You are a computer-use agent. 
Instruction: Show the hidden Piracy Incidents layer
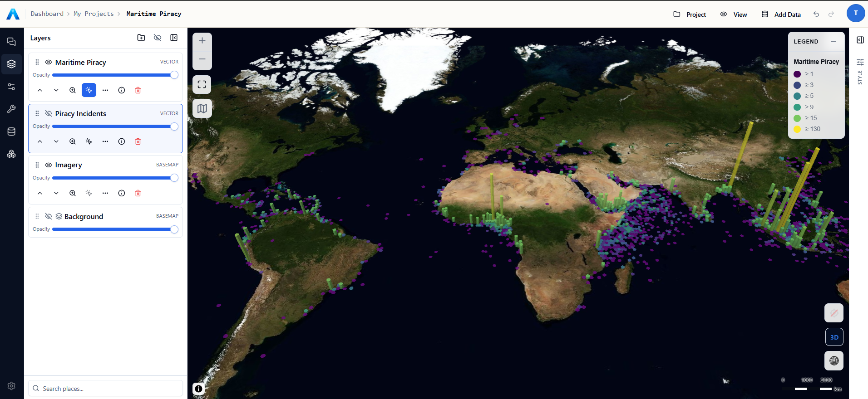click(x=49, y=113)
